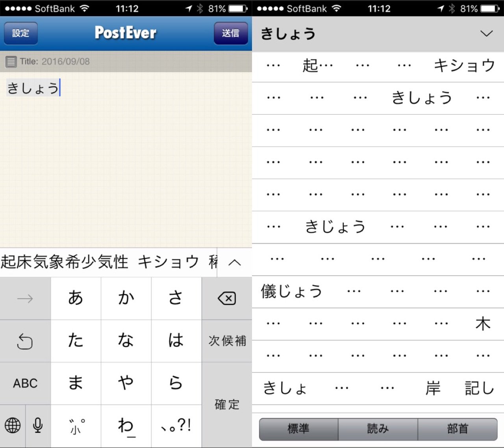This screenshot has width=504, height=448.
Task: Choose 気性 in the suggestion bar
Action: pyautogui.click(x=113, y=262)
